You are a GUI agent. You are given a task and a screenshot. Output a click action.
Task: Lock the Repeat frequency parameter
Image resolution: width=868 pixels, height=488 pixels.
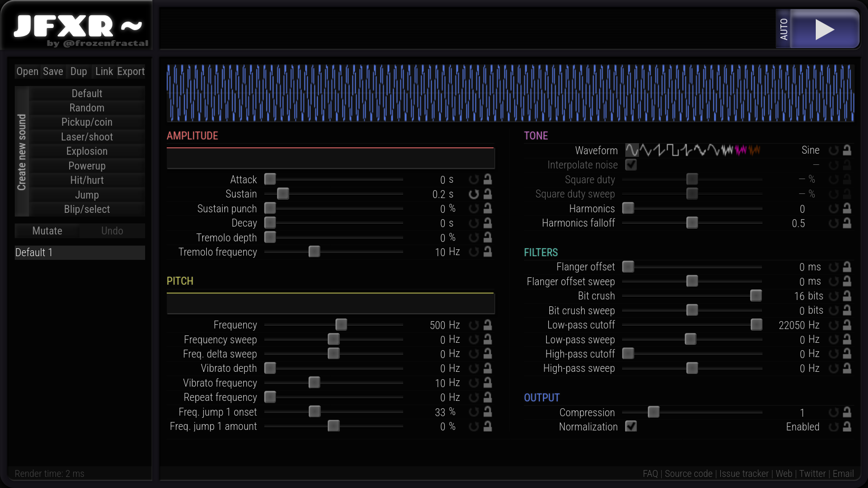point(488,397)
